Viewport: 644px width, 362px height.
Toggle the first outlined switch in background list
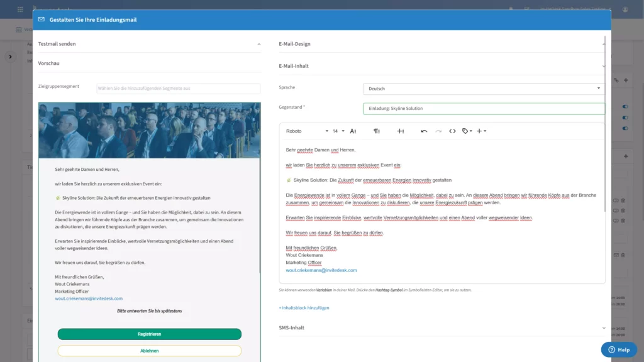tap(616, 200)
